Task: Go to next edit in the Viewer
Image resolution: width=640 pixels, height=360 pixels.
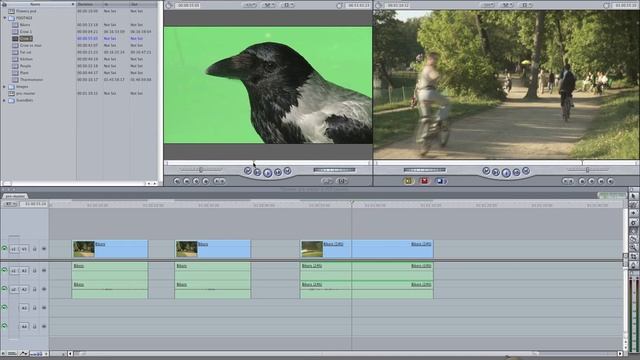Action: [x=287, y=171]
